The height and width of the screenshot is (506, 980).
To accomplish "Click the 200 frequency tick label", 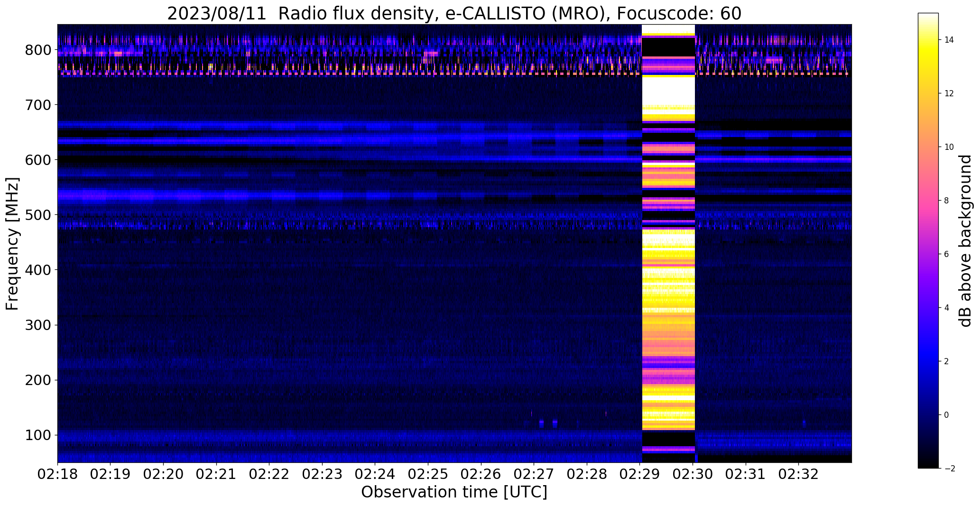I will [x=38, y=380].
